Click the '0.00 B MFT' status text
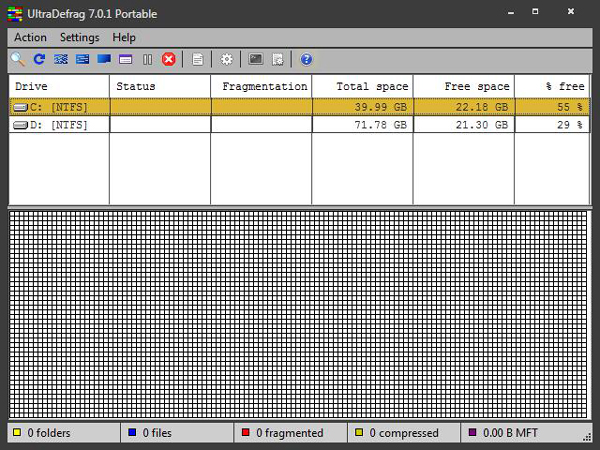Image resolution: width=600 pixels, height=450 pixels. [x=510, y=433]
